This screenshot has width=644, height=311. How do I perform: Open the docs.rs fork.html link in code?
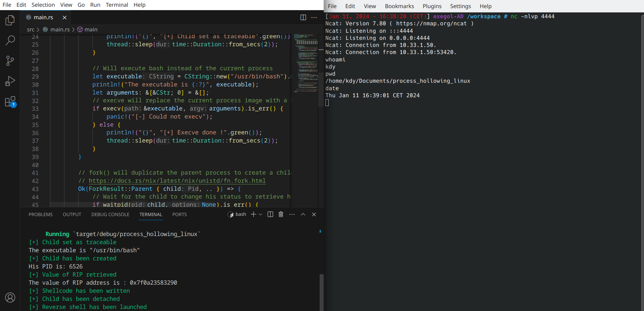[177, 181]
